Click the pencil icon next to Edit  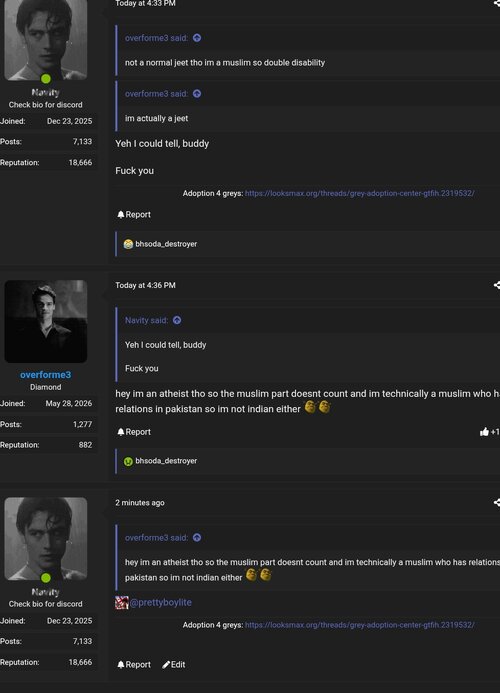(166, 665)
